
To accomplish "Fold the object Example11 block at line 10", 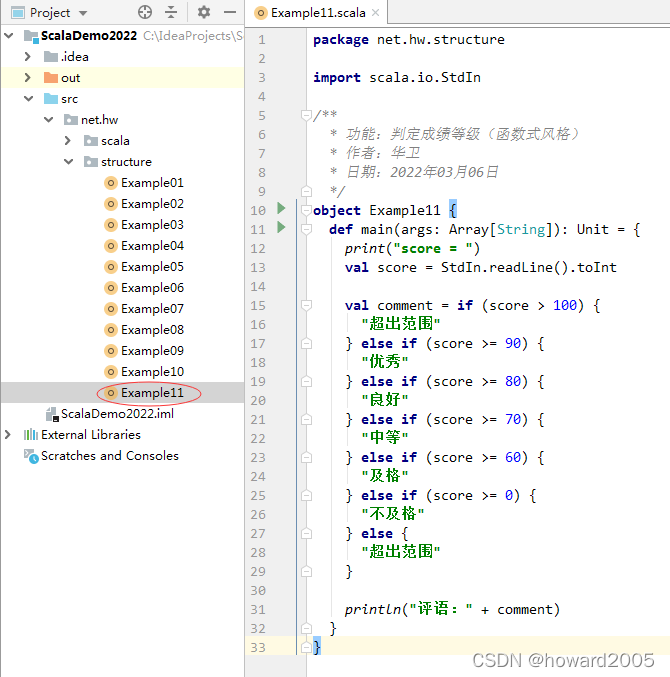I will pyautogui.click(x=306, y=210).
